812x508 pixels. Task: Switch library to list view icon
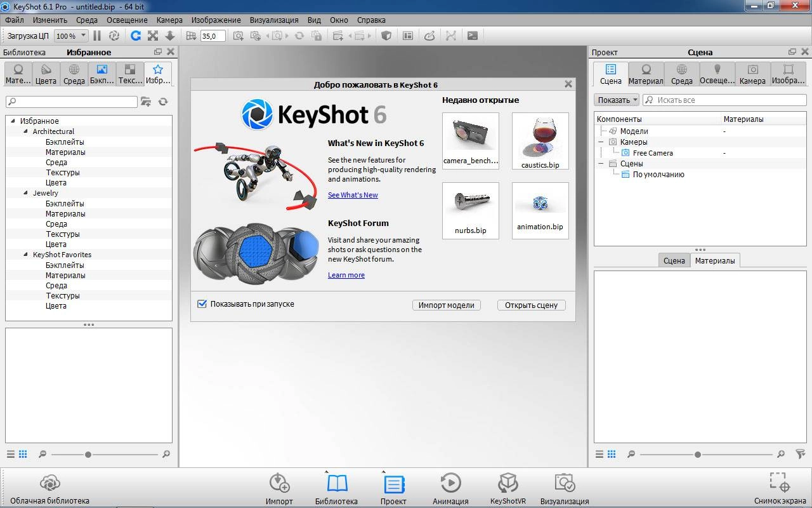[x=10, y=454]
